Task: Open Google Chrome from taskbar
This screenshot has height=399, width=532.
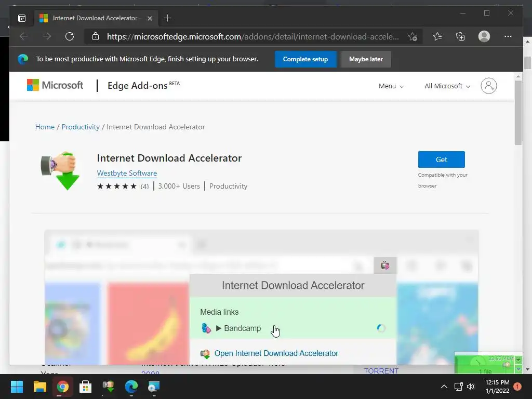Action: [x=63, y=387]
